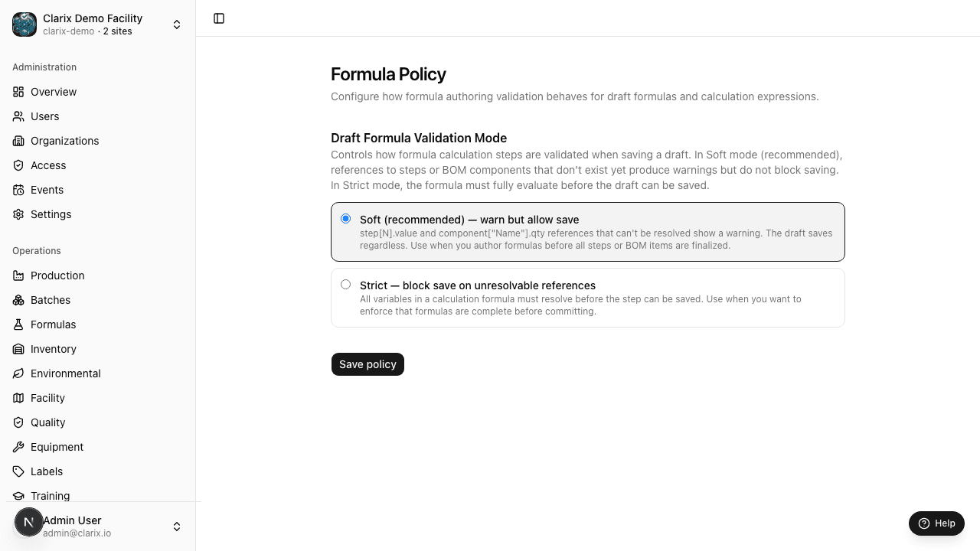Image resolution: width=980 pixels, height=551 pixels.
Task: Click the Formula Policy heading
Action: [388, 74]
